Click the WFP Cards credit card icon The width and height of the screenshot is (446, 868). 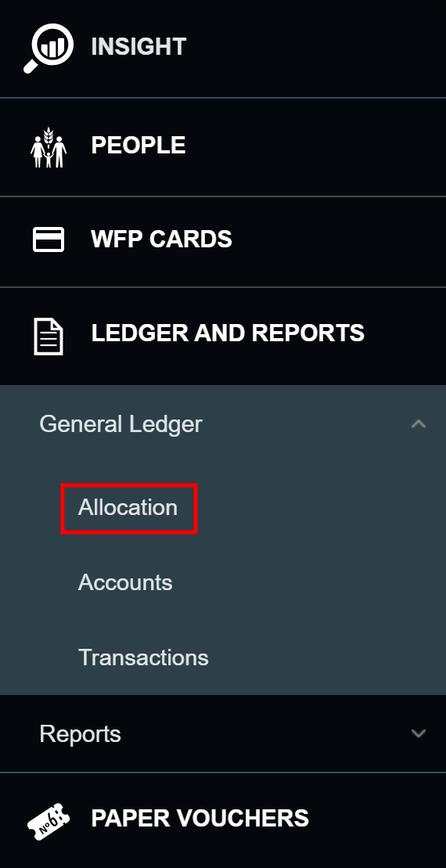pos(49,240)
